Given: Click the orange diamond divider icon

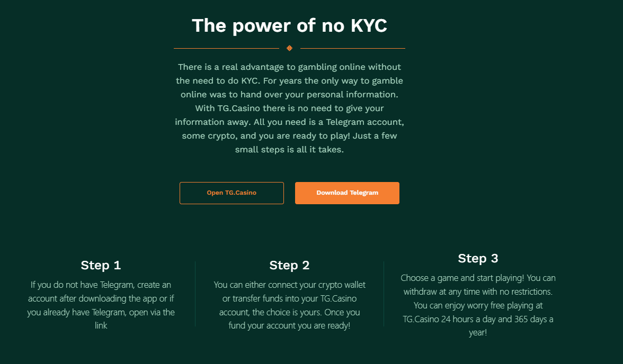Looking at the screenshot, I should coord(289,49).
